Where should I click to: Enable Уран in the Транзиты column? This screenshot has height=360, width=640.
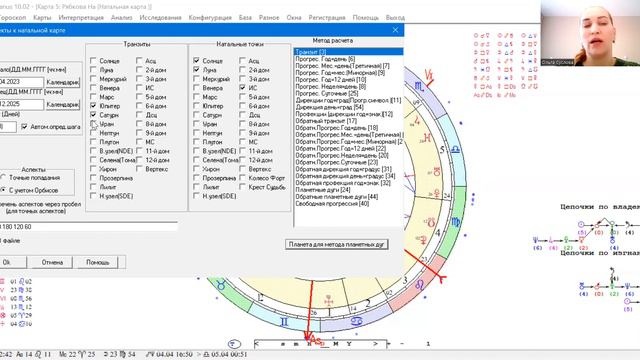point(93,124)
